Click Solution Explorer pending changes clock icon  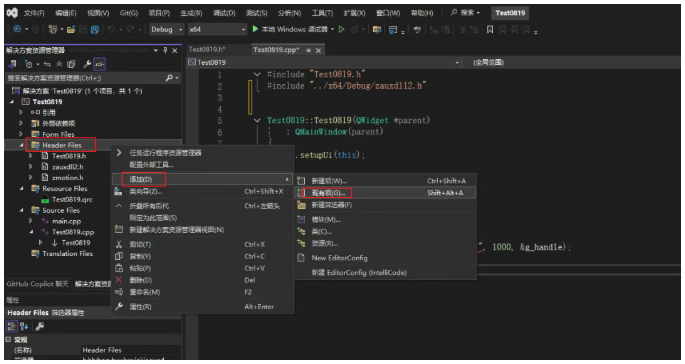click(28, 64)
